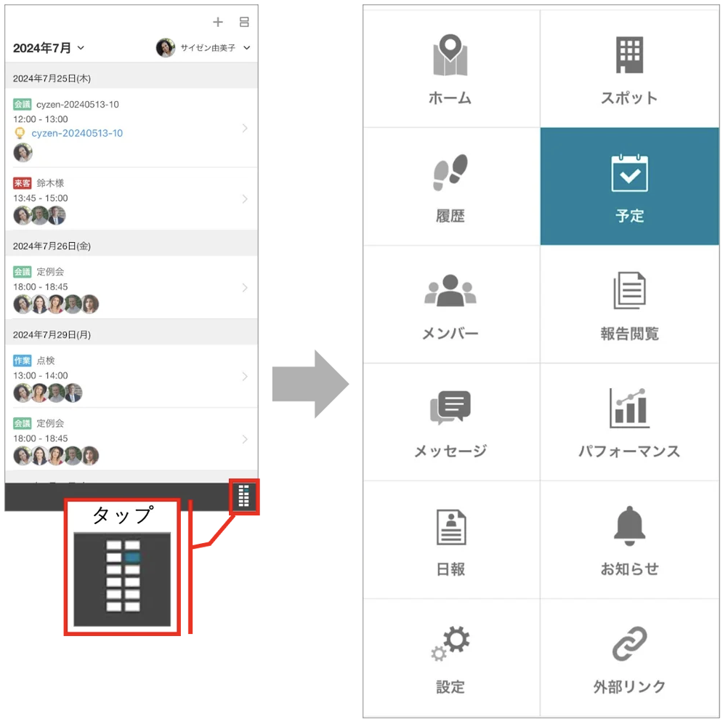Click the 鈴木様 entry title
This screenshot has height=727, width=728.
[50, 183]
